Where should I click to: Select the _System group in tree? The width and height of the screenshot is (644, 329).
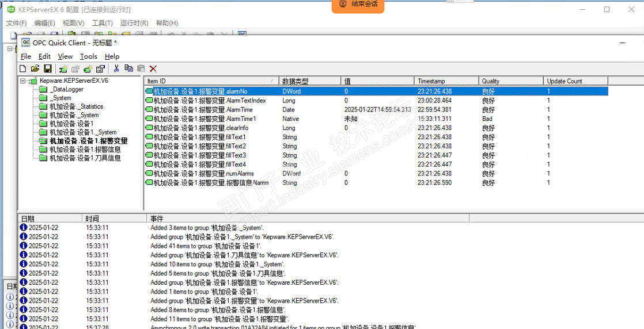60,98
